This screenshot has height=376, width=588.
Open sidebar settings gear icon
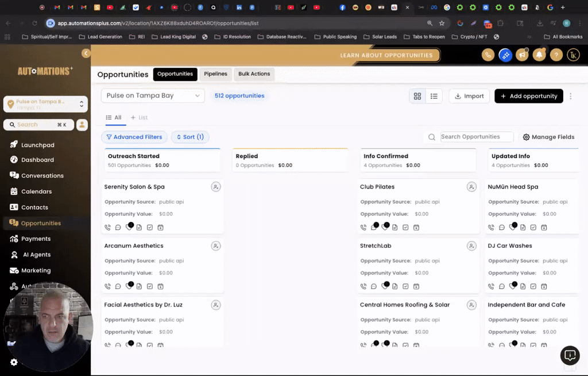coord(14,362)
